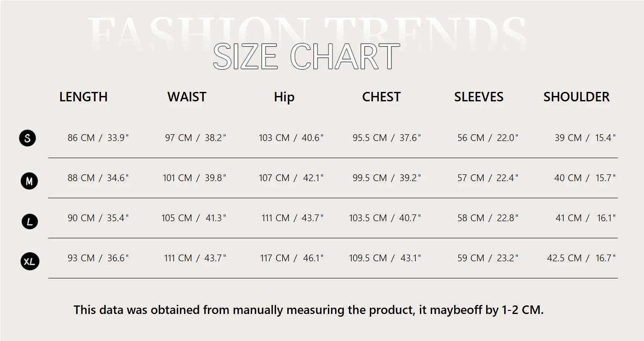
Task: Select the Hip column header
Action: coord(284,97)
